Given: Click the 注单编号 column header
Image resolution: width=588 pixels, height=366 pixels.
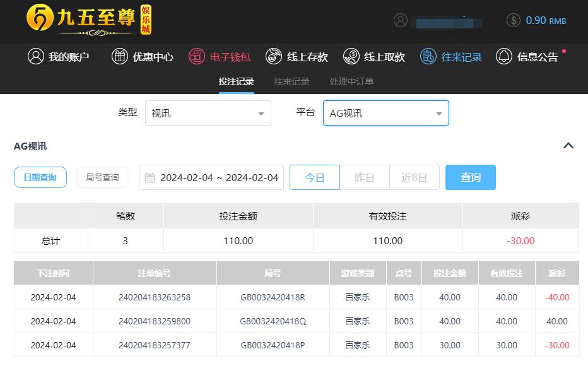Looking at the screenshot, I should click(155, 273).
